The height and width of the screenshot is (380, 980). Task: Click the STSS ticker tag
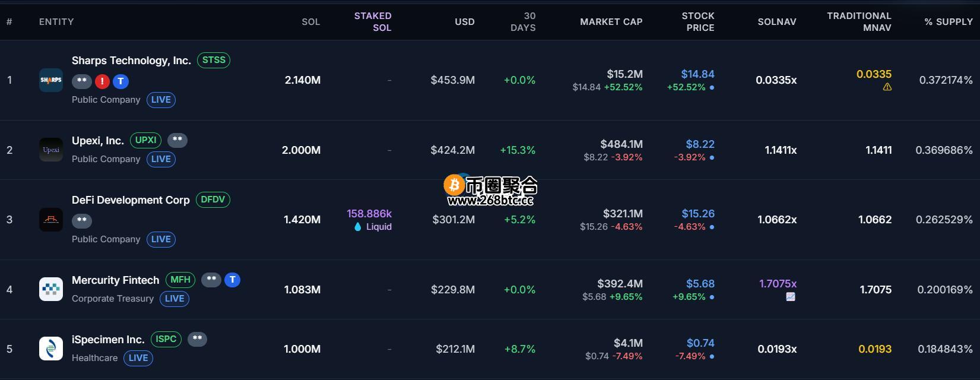214,60
